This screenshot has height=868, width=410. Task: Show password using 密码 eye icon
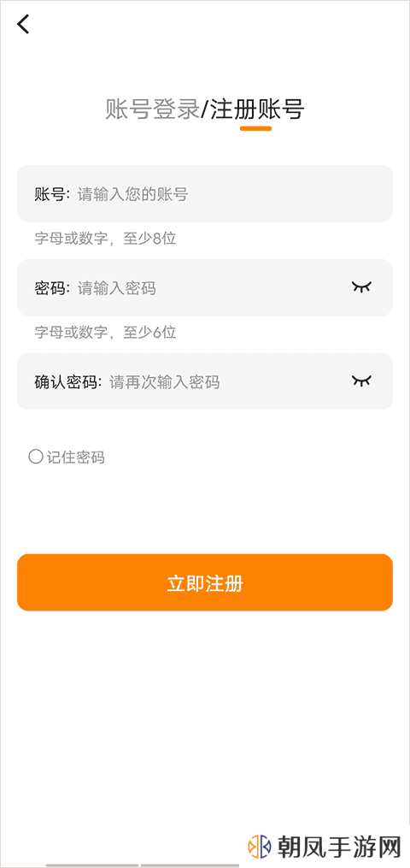click(362, 286)
